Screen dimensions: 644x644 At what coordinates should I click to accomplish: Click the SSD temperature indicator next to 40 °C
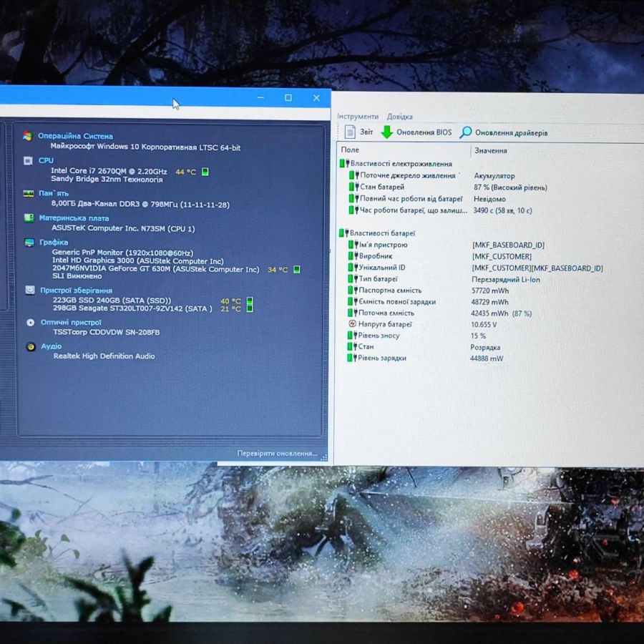point(249,301)
